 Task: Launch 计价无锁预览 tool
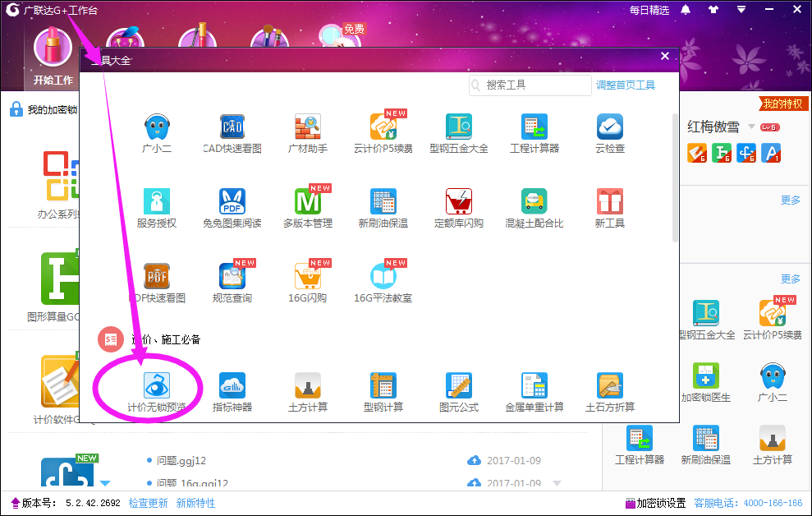point(157,392)
